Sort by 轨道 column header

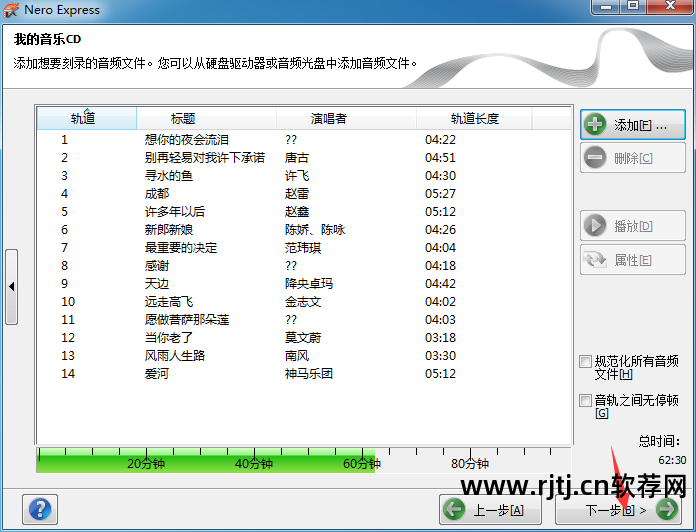click(87, 118)
